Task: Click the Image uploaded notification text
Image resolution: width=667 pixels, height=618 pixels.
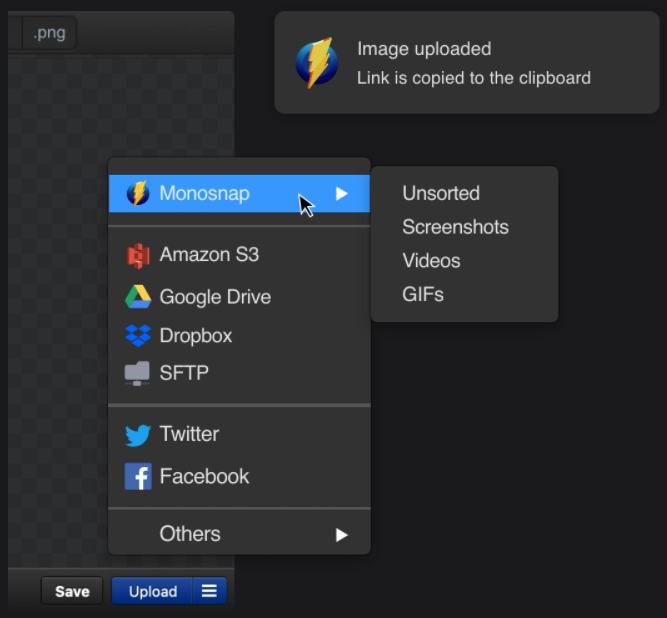Action: tap(424, 49)
